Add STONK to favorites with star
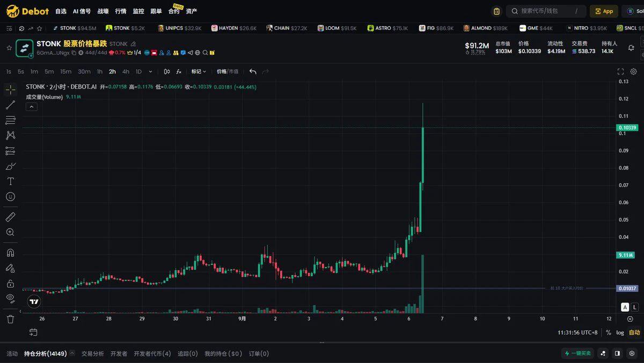 pos(9,48)
